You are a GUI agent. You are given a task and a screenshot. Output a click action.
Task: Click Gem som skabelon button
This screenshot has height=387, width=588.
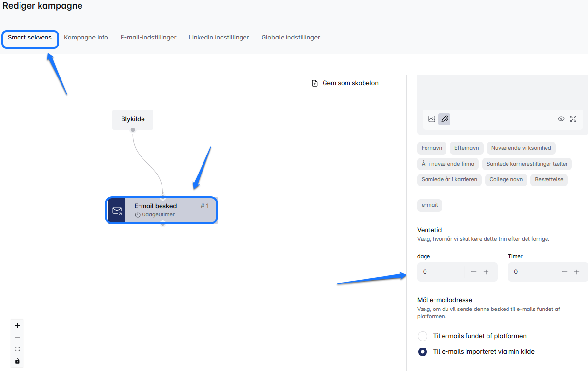click(x=345, y=83)
